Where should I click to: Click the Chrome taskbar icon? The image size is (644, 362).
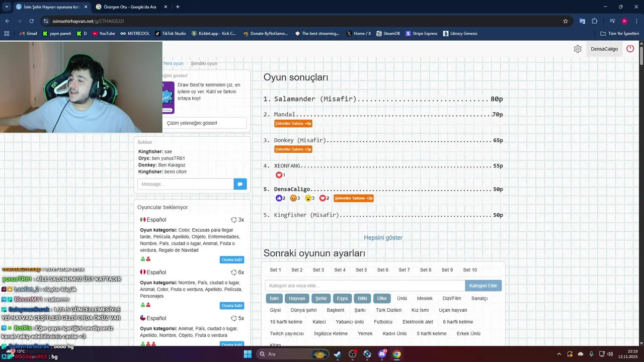click(x=397, y=354)
